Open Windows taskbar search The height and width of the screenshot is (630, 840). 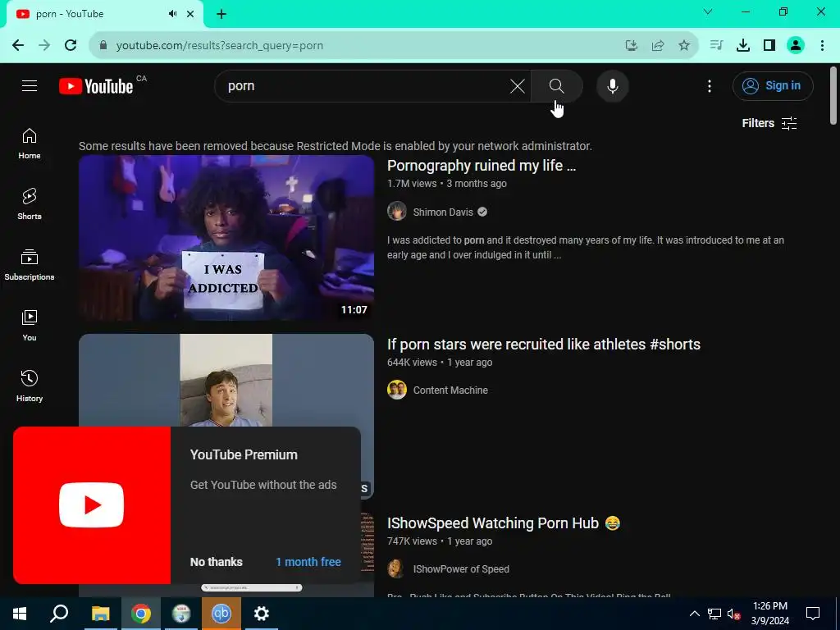[x=59, y=614]
